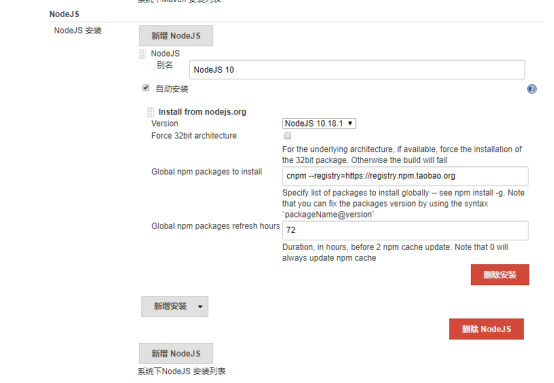Click the NodeJS section heading

click(x=64, y=14)
